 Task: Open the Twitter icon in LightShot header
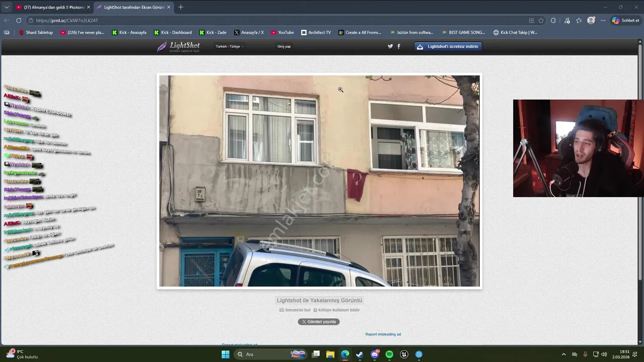(390, 46)
